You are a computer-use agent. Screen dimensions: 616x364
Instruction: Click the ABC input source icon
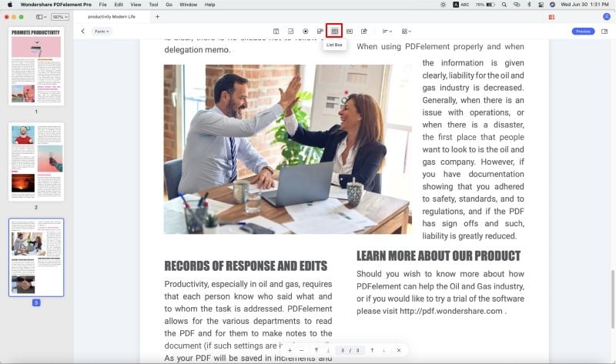pos(461,5)
